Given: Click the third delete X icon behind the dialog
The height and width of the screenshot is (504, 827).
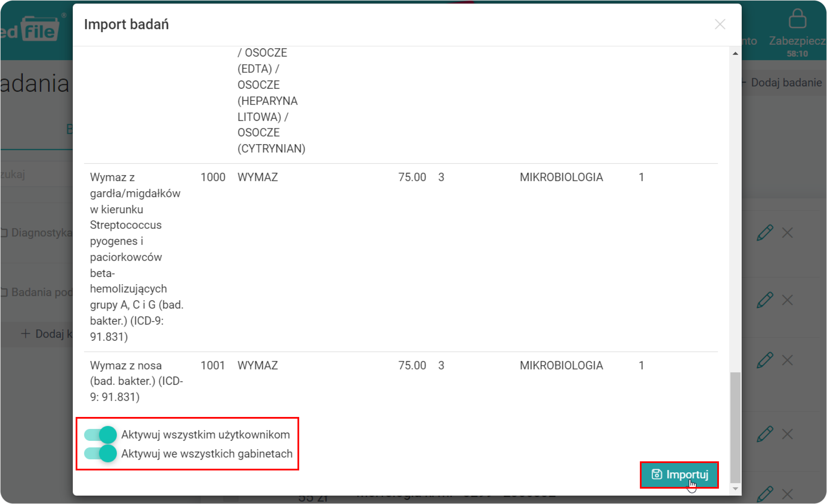Looking at the screenshot, I should click(x=787, y=360).
